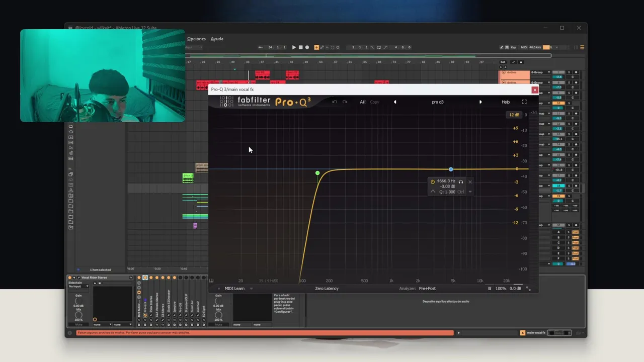This screenshot has height=362, width=644.
Task: Open the 'pro q3' preset name menu
Action: (438, 102)
